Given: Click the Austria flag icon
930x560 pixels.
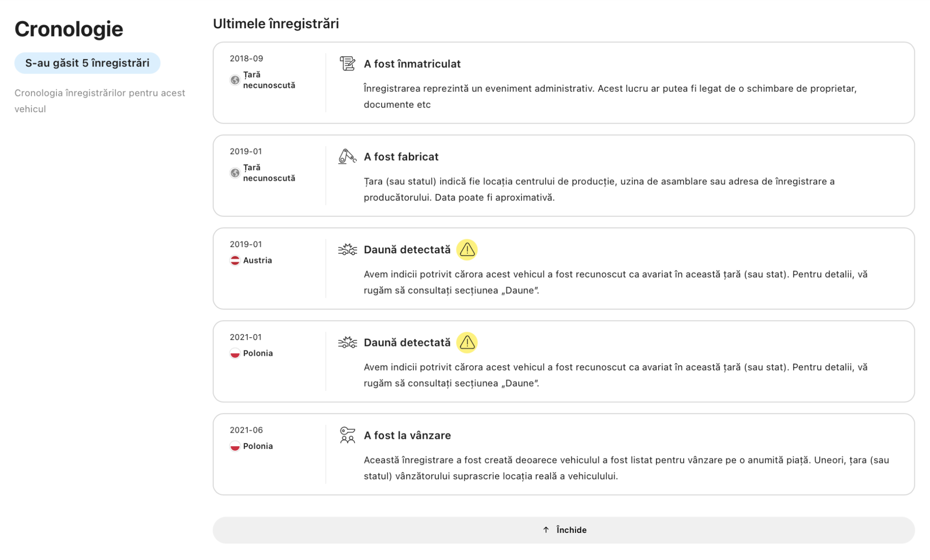Looking at the screenshot, I should click(235, 261).
